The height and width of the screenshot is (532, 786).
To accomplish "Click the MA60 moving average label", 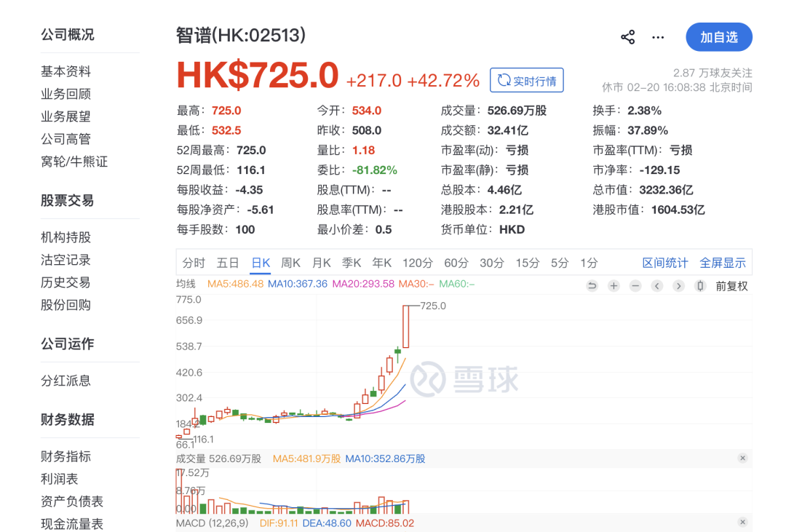I will click(456, 284).
